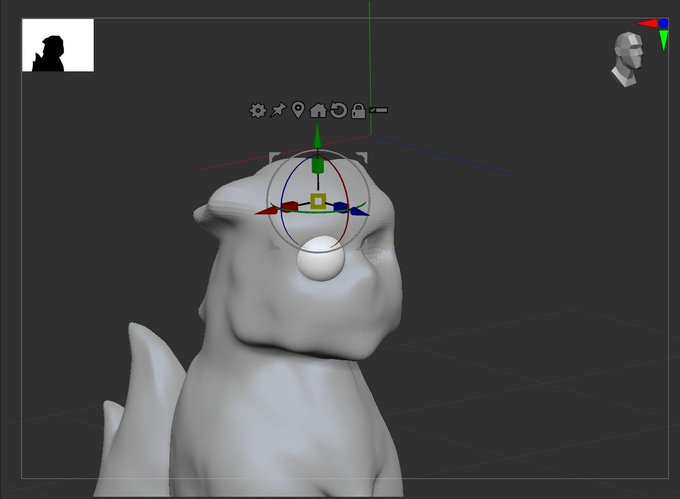
Task: Select the white sphere on the model
Action: click(321, 258)
